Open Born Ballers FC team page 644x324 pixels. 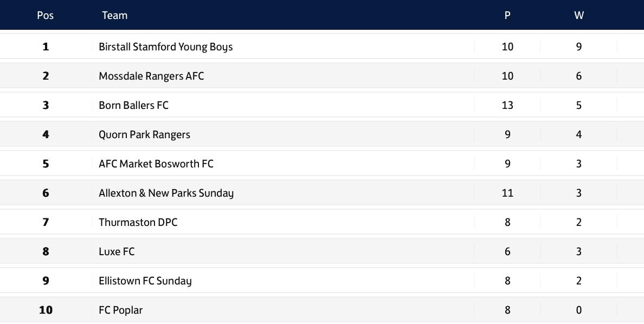tap(133, 105)
